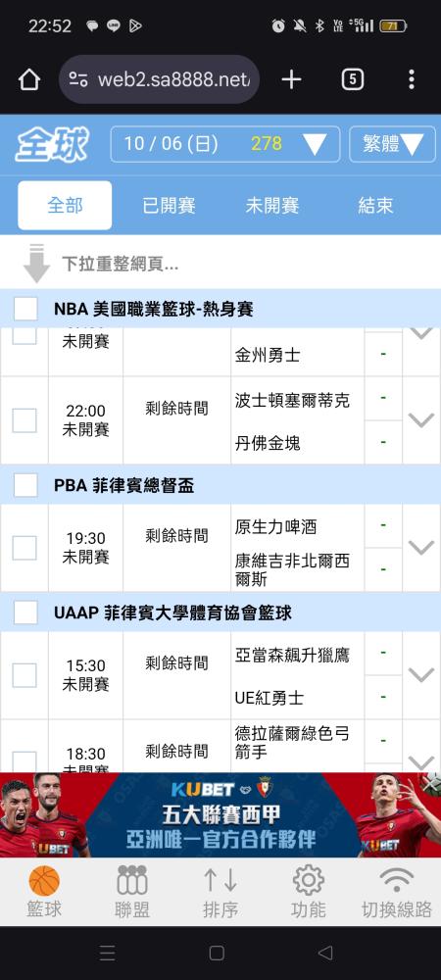Screen dimensions: 441x980
Task: Open the KUBET 五大聯賽西甲 banner ad
Action: click(x=220, y=815)
